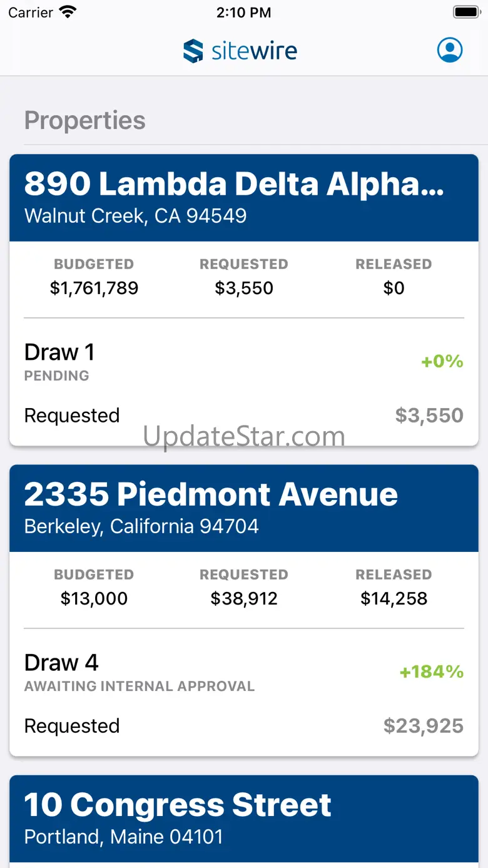The width and height of the screenshot is (488, 868).
Task: Open the 890 Lambda Delta Alpha property
Action: click(234, 184)
